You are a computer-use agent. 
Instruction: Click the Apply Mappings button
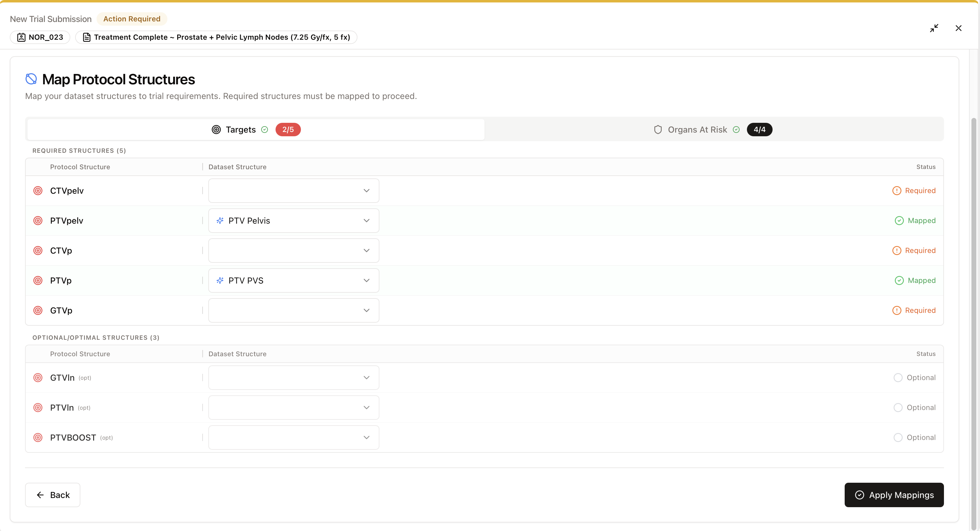pos(894,495)
